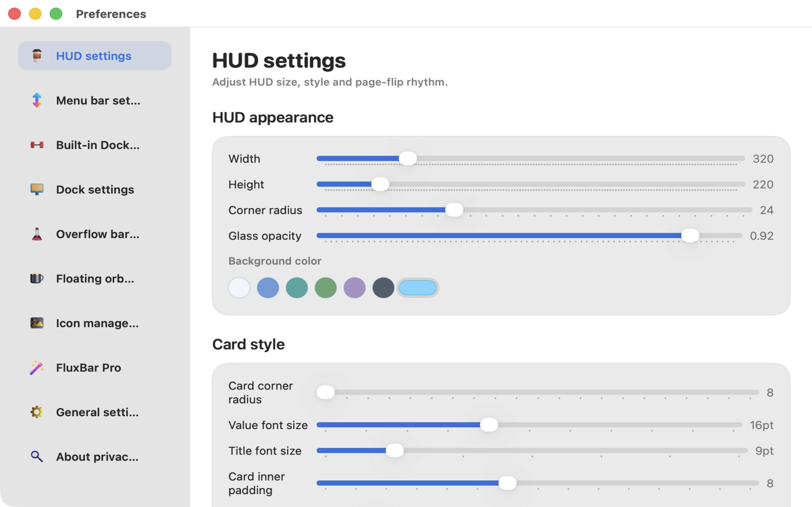Open the Dock settings sidebar item
Image resolution: width=812 pixels, height=507 pixels.
point(95,190)
